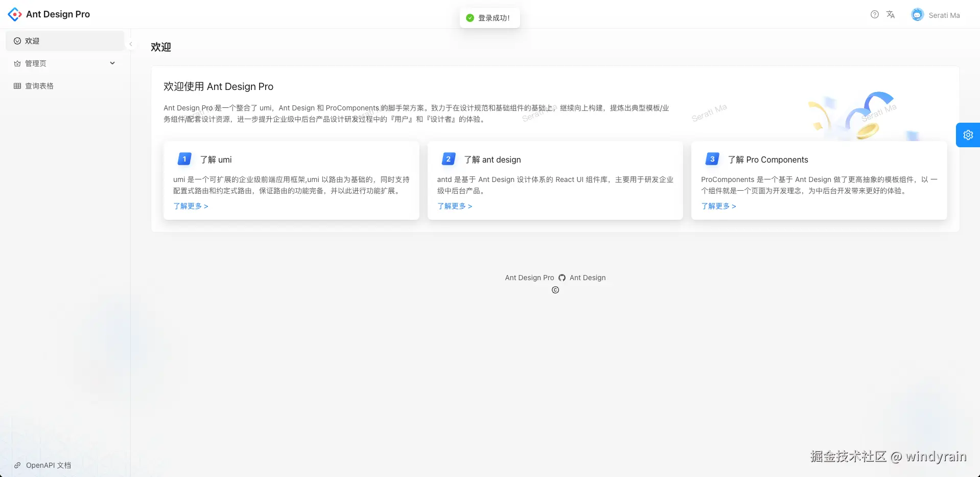Click the crown icon beside 管理页
Screen dimensions: 980x477
pyautogui.click(x=17, y=63)
